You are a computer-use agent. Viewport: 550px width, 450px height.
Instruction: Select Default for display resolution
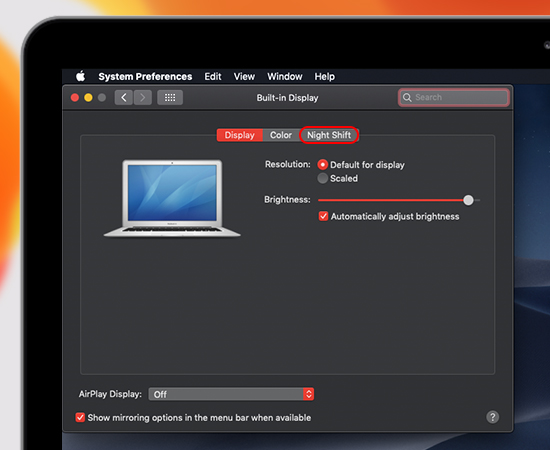[323, 164]
